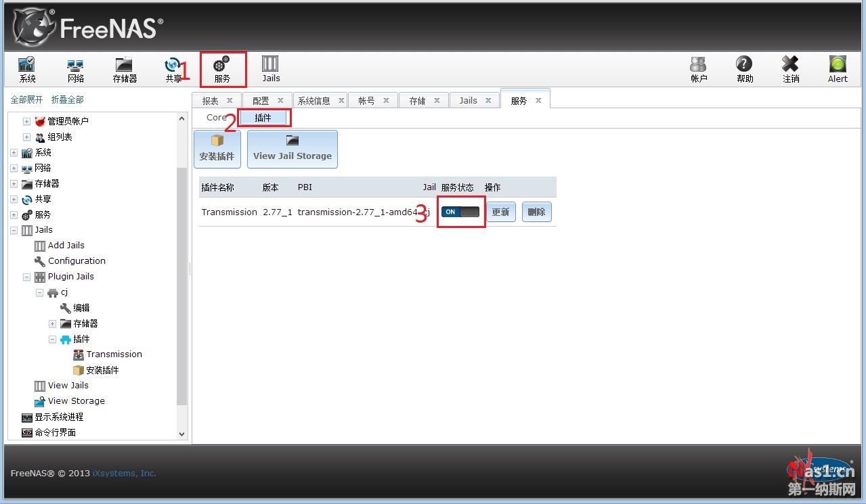Switch to the Jails tab
The image size is (866, 504).
tap(468, 101)
